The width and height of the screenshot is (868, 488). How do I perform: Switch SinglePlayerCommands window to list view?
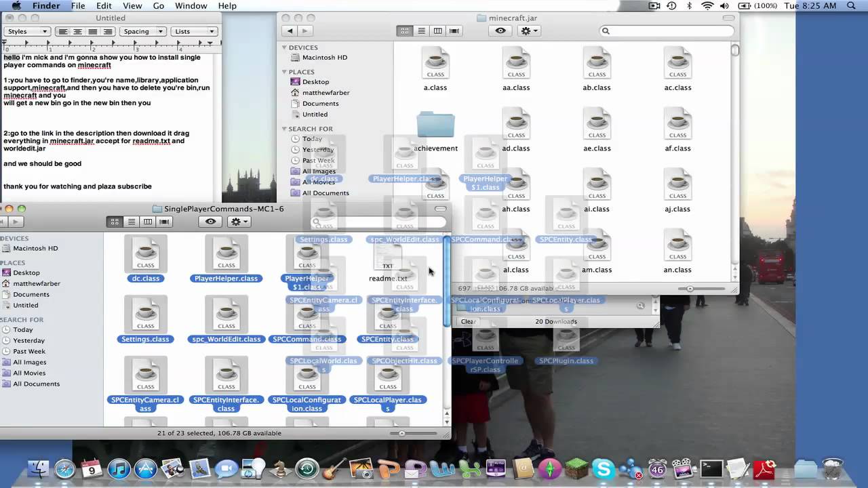[132, 222]
